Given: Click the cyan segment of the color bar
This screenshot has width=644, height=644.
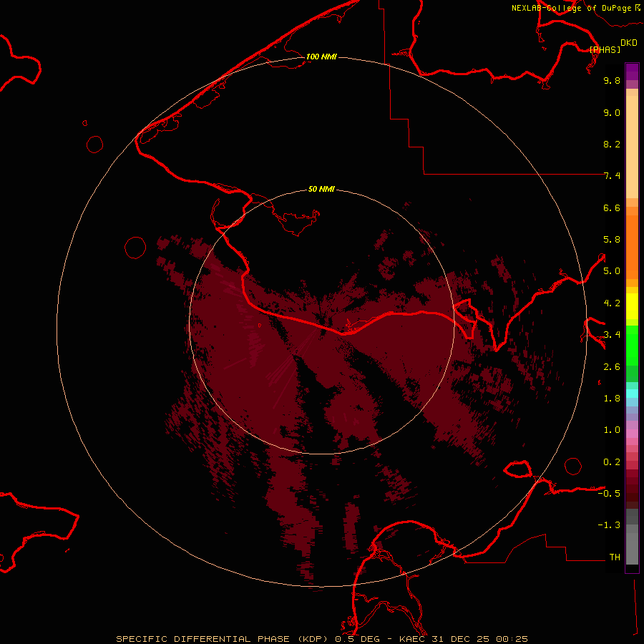Looking at the screenshot, I should (632, 393).
